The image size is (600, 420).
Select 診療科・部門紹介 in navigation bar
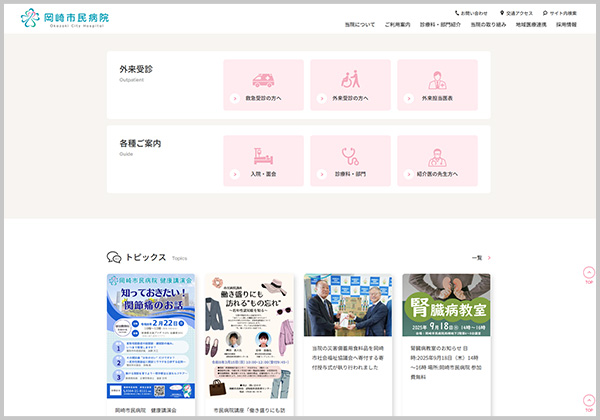(x=440, y=24)
